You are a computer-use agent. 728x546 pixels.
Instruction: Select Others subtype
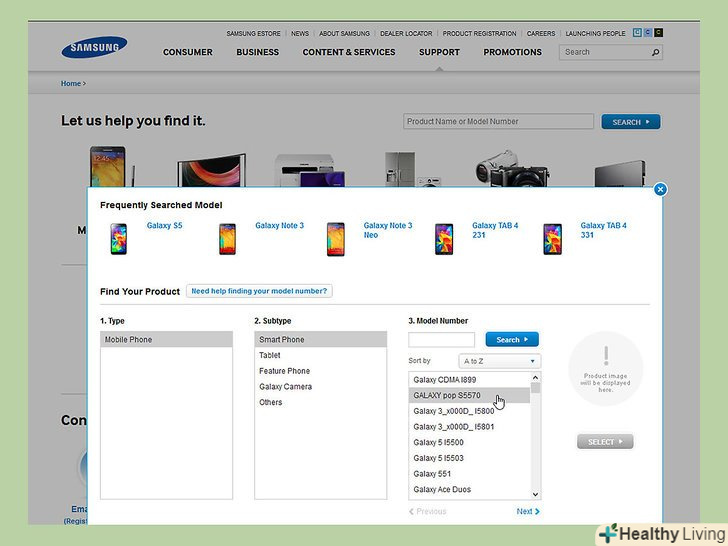(320, 403)
